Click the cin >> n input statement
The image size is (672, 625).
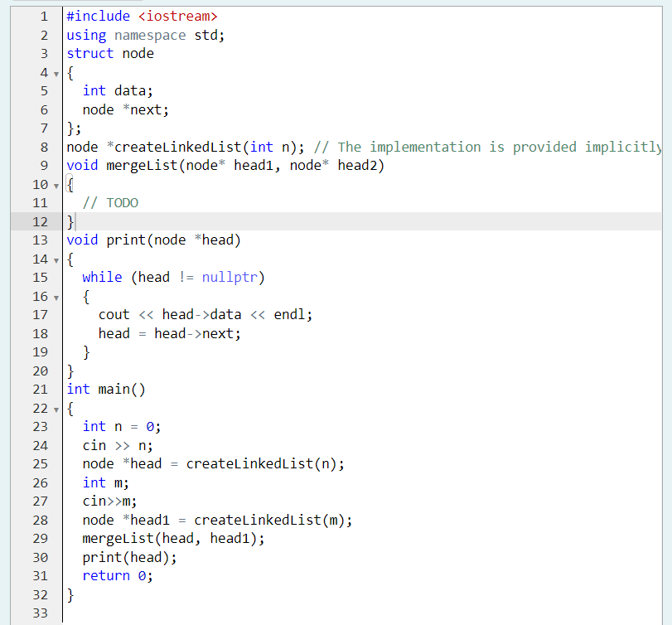116,445
